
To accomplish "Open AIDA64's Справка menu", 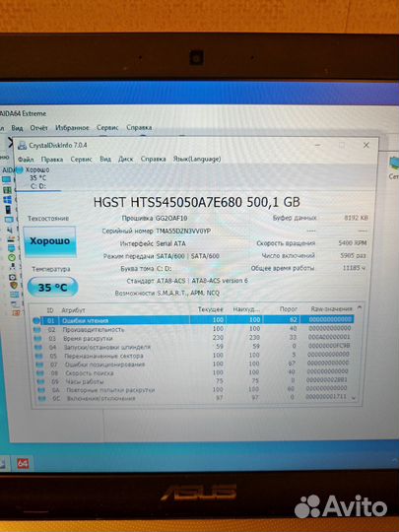I will tap(139, 128).
